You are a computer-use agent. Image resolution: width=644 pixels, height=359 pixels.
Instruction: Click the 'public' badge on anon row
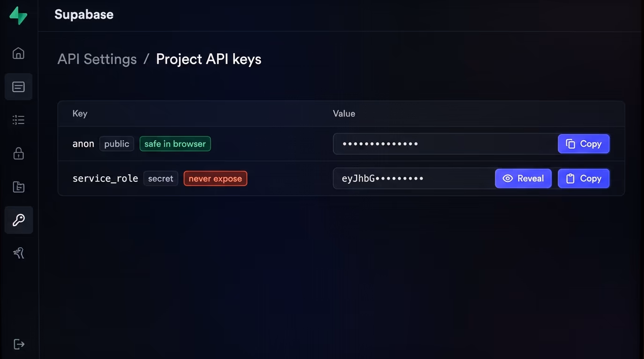tap(117, 144)
